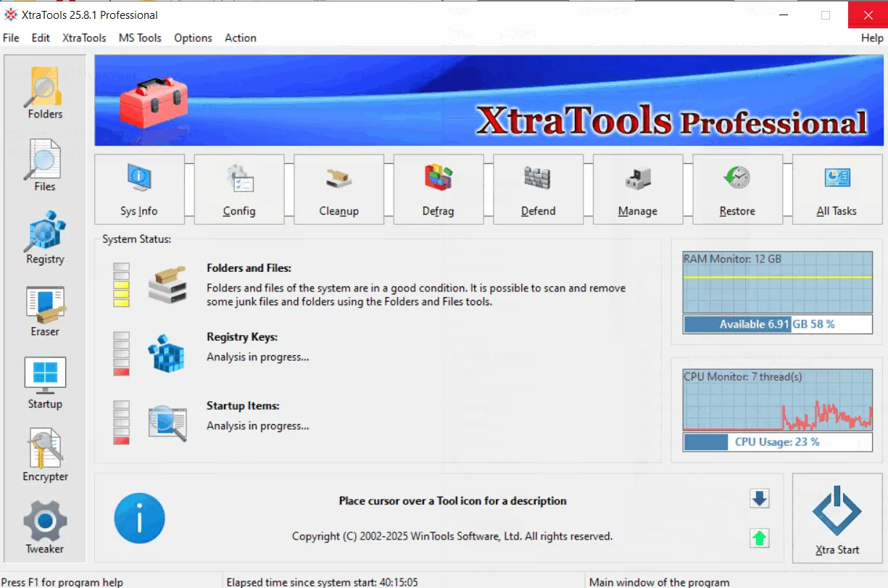The image size is (888, 588).
Task: Launch the Registry tool
Action: [45, 237]
